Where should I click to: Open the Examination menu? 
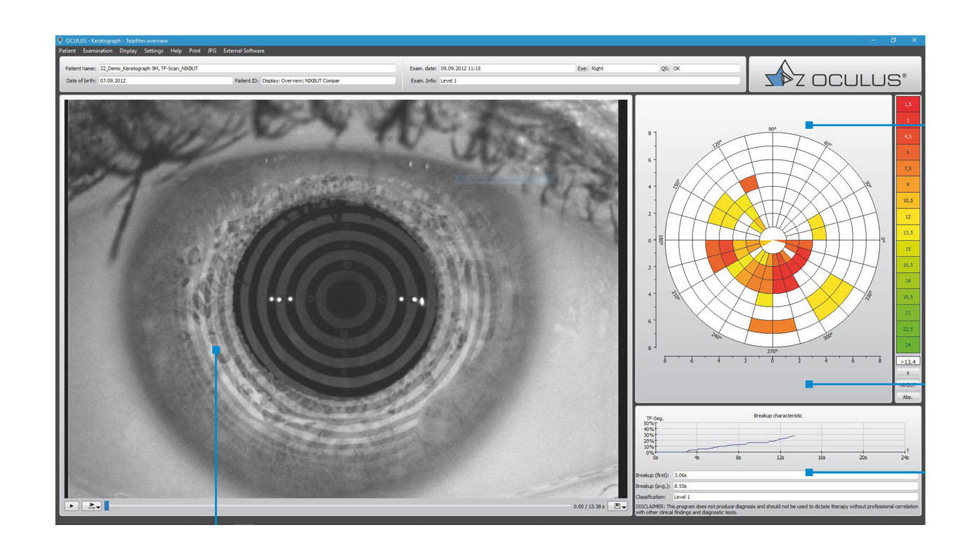(x=97, y=51)
